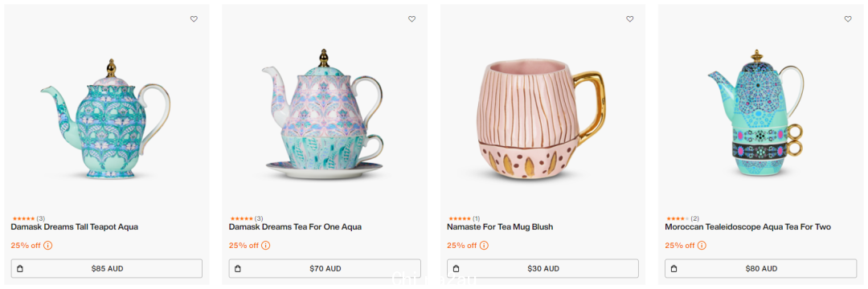The image size is (868, 289).
Task: View discount info for Namaste Mug Blush
Action: 484,246
